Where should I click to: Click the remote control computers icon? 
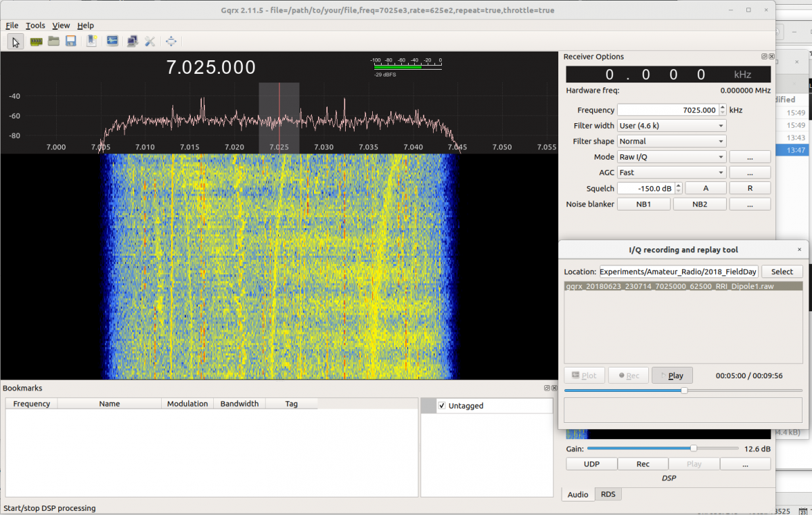(x=133, y=41)
